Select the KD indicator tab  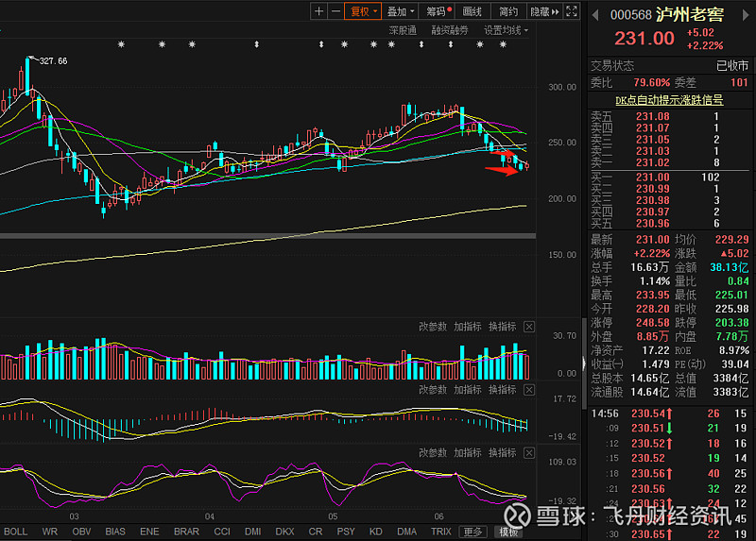(375, 532)
